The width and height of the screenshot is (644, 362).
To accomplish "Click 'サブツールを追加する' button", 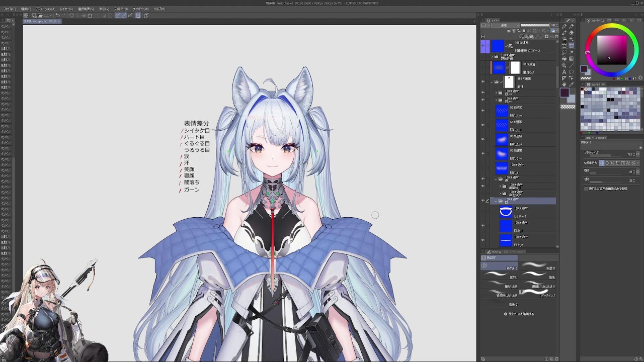I will click(x=519, y=314).
